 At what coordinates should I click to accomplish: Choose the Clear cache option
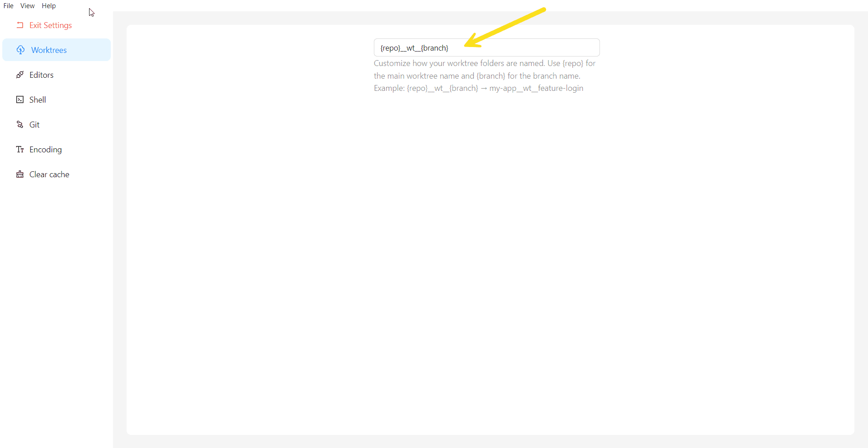pos(49,174)
